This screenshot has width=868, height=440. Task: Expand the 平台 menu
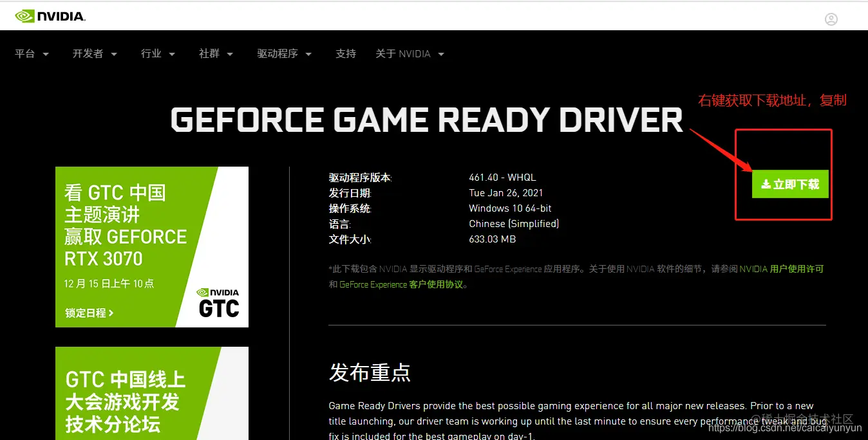(32, 54)
